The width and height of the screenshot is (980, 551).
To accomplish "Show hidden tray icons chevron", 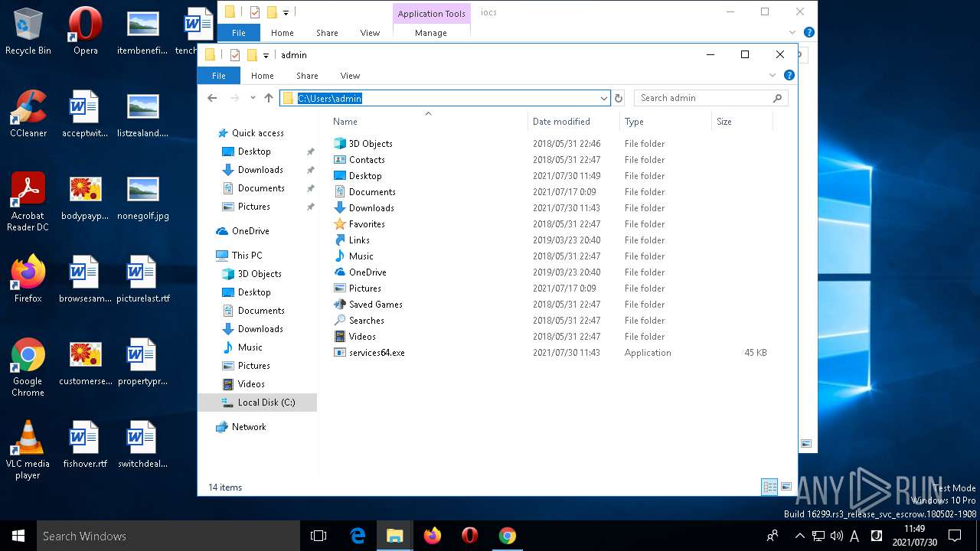I will [799, 536].
